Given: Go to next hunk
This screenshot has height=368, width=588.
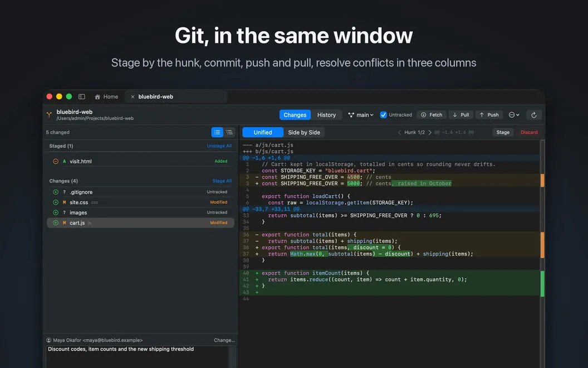Looking at the screenshot, I should click(x=430, y=132).
